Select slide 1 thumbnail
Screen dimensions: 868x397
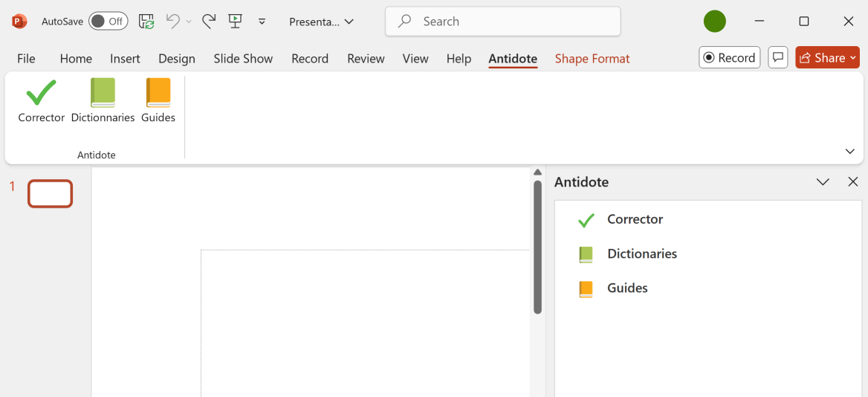[x=51, y=194]
